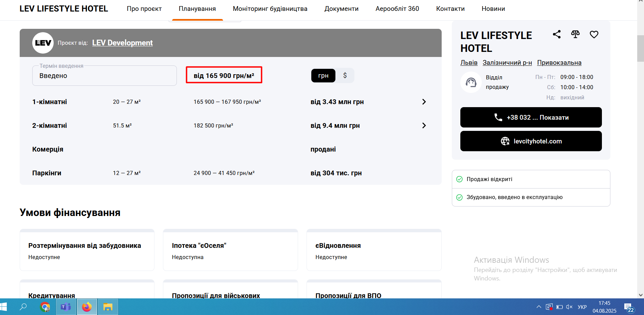This screenshot has width=644, height=315.
Task: Open Chrome from the taskbar
Action: (45, 307)
